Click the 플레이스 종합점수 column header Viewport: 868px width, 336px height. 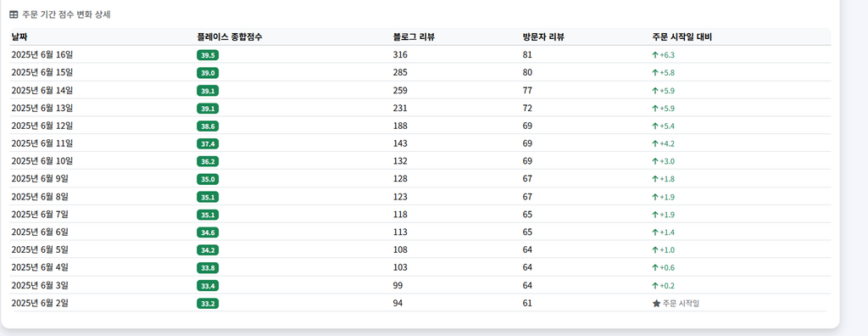tap(230, 37)
